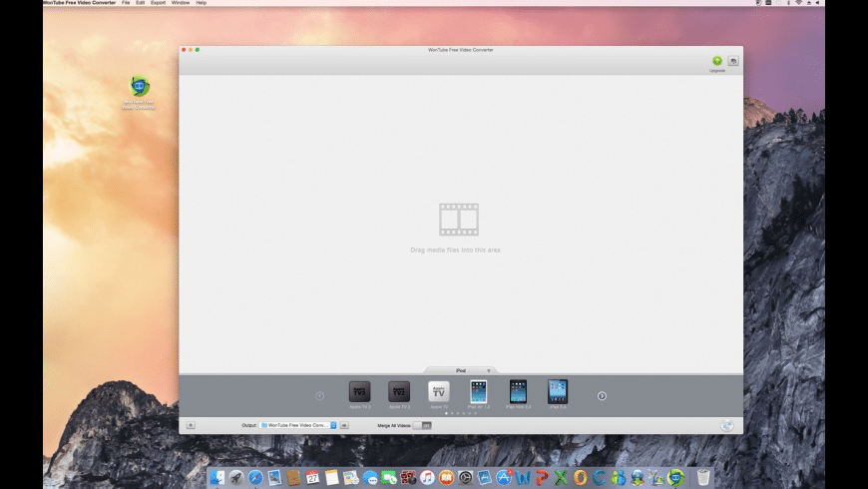Open FaceTime in the Dock
The width and height of the screenshot is (868, 489).
(x=389, y=477)
